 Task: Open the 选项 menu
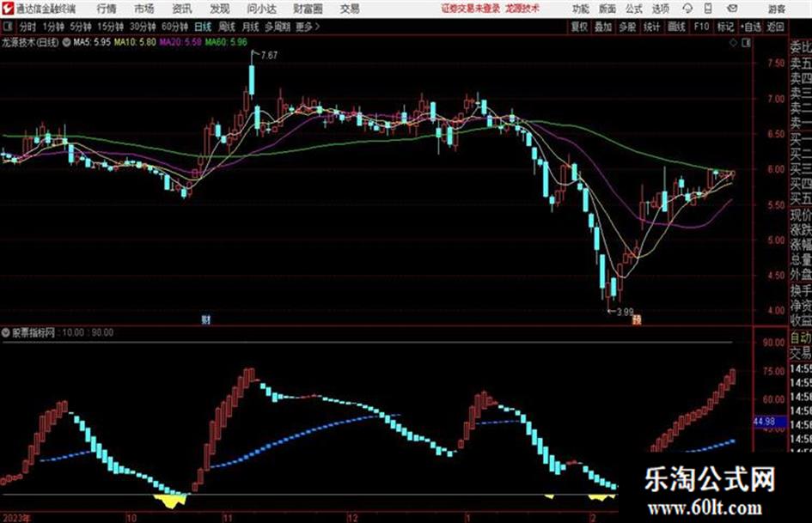(660, 9)
